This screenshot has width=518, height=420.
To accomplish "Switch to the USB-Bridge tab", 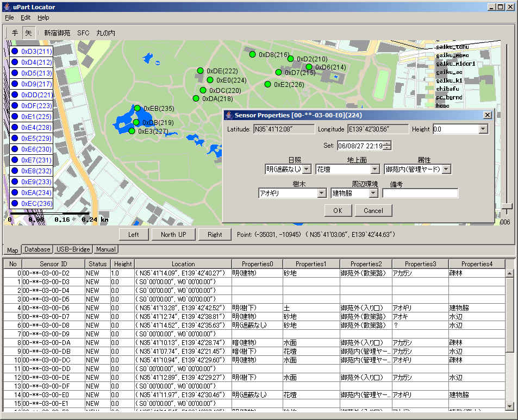I will click(73, 249).
